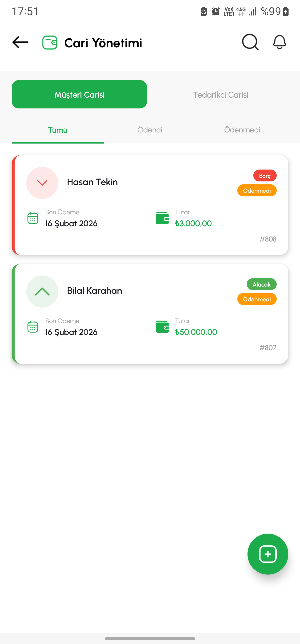This screenshot has width=300, height=644.
Task: Select the Ödendi tab
Action: tap(150, 130)
